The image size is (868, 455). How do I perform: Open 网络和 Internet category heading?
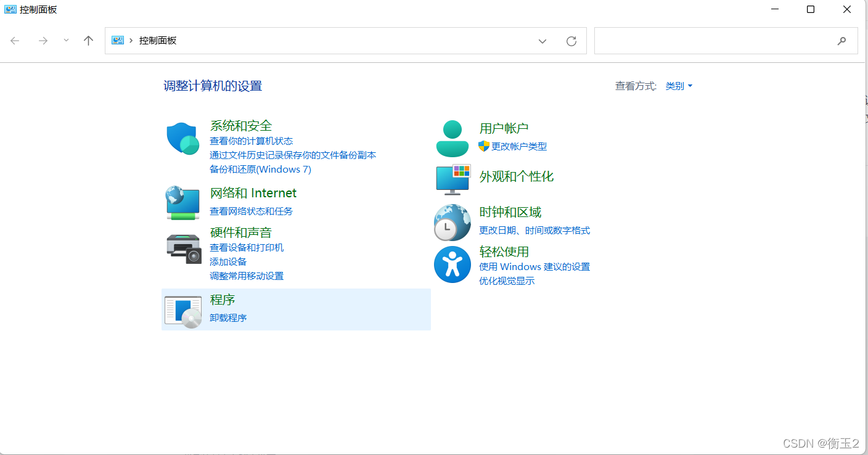coord(253,193)
